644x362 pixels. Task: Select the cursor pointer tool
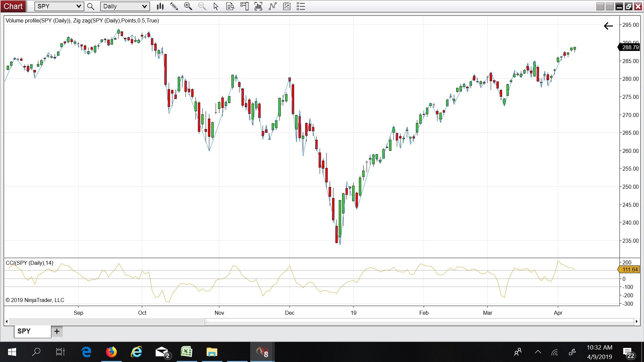216,6
